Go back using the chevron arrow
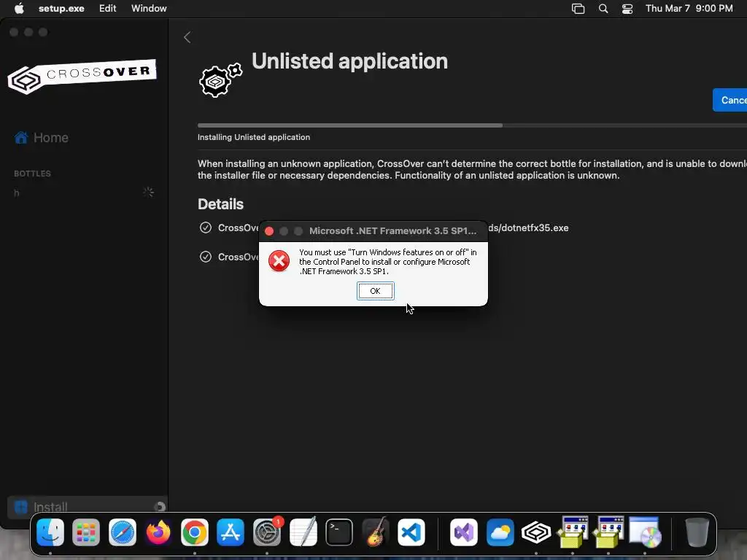The height and width of the screenshot is (560, 747). click(187, 38)
